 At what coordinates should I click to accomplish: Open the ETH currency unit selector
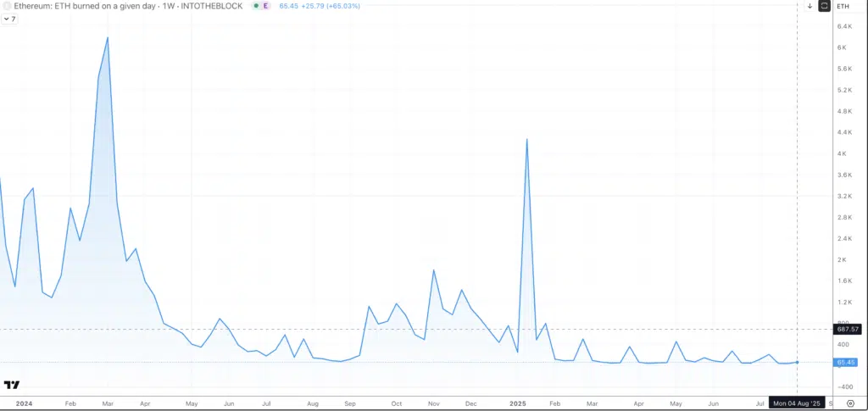pyautogui.click(x=843, y=6)
